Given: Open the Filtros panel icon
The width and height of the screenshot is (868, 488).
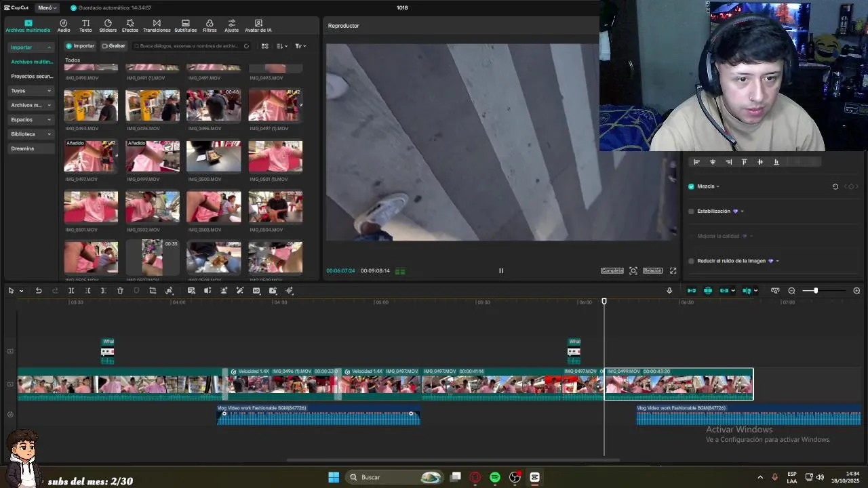Looking at the screenshot, I should click(210, 26).
